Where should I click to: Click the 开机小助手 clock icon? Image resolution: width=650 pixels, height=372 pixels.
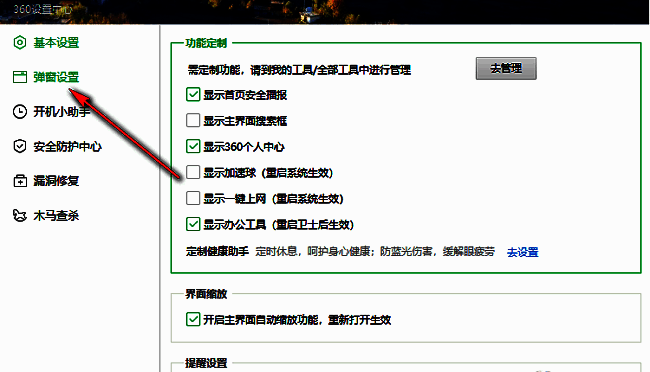click(x=19, y=112)
